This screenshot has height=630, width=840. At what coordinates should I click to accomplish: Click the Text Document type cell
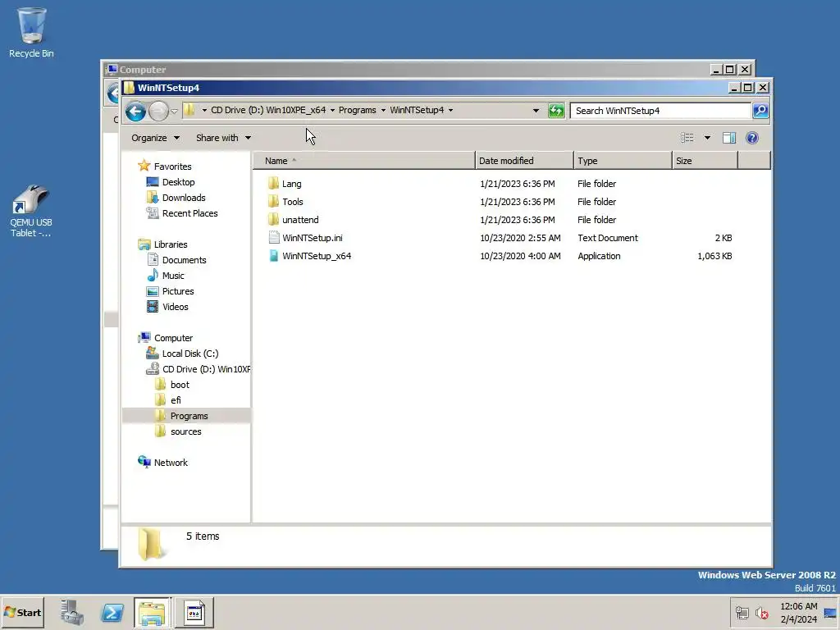[x=608, y=238]
